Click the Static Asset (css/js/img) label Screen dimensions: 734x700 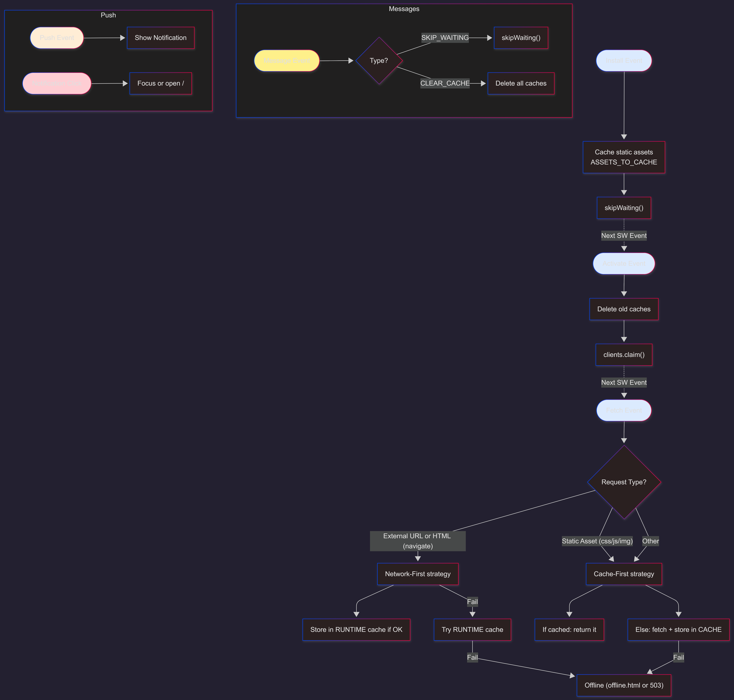pyautogui.click(x=597, y=541)
